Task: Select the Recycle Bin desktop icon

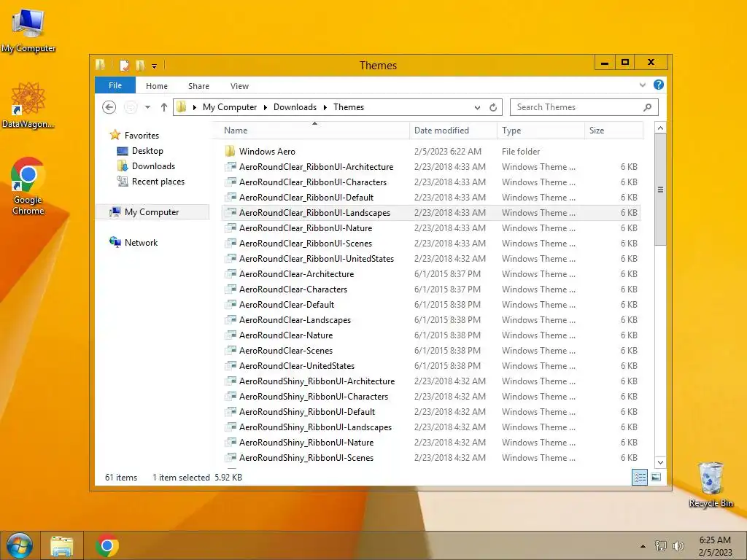Action: (711, 484)
